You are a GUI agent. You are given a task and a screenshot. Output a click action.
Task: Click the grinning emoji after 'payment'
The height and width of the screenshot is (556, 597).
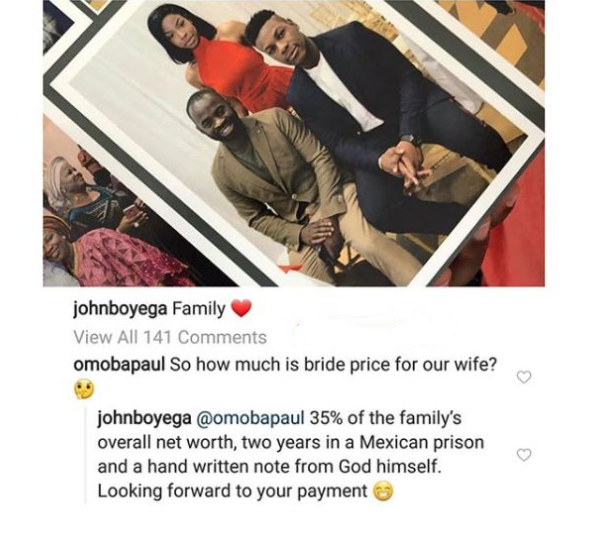coord(382,491)
